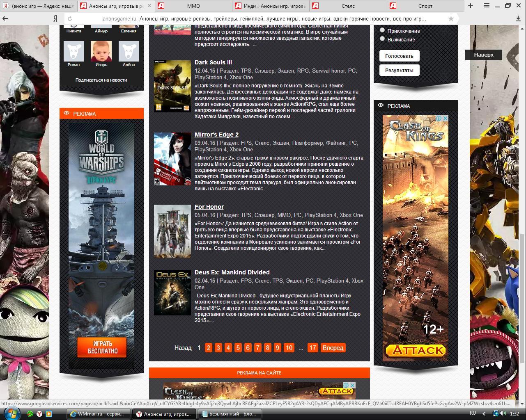This screenshot has width=526, height=420.
Task: Bookmark the page with the star icon
Action: tap(451, 18)
